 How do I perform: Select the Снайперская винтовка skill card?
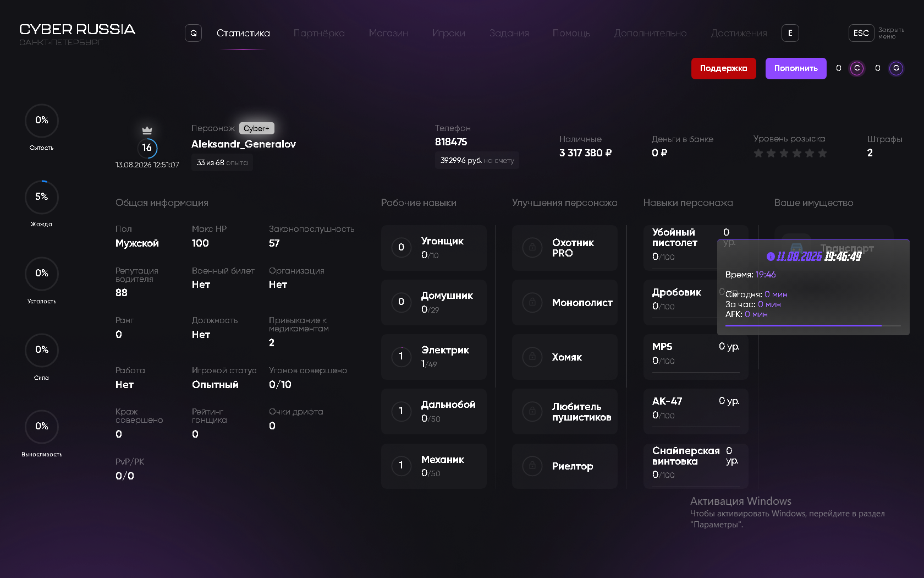point(696,466)
